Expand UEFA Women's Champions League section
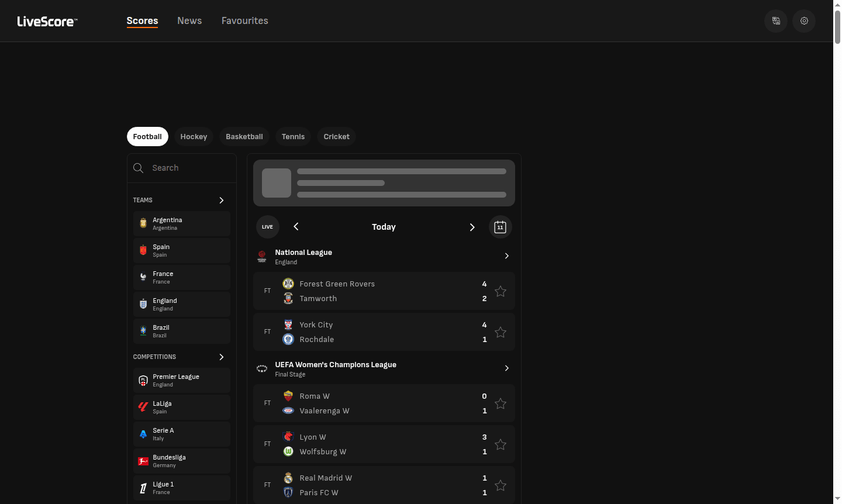842x504 pixels. (506, 368)
